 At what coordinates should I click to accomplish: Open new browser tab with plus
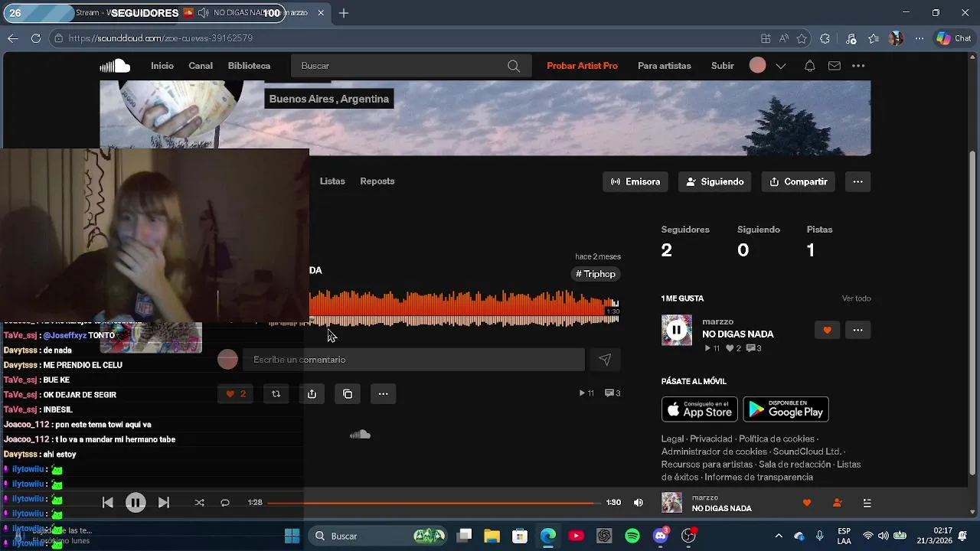pos(344,13)
